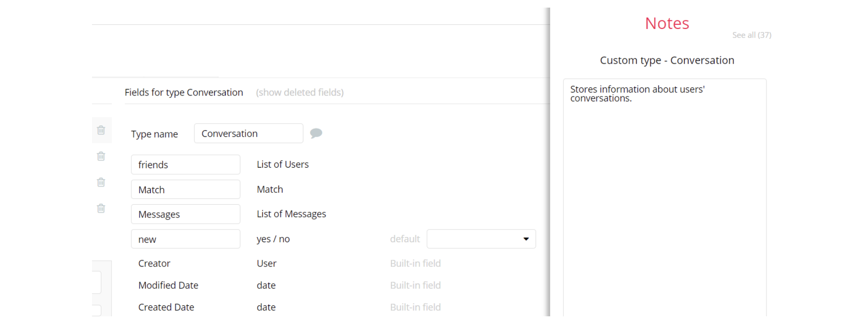Click the yes / no field type
Image resolution: width=868 pixels, height=322 pixels.
tap(273, 239)
